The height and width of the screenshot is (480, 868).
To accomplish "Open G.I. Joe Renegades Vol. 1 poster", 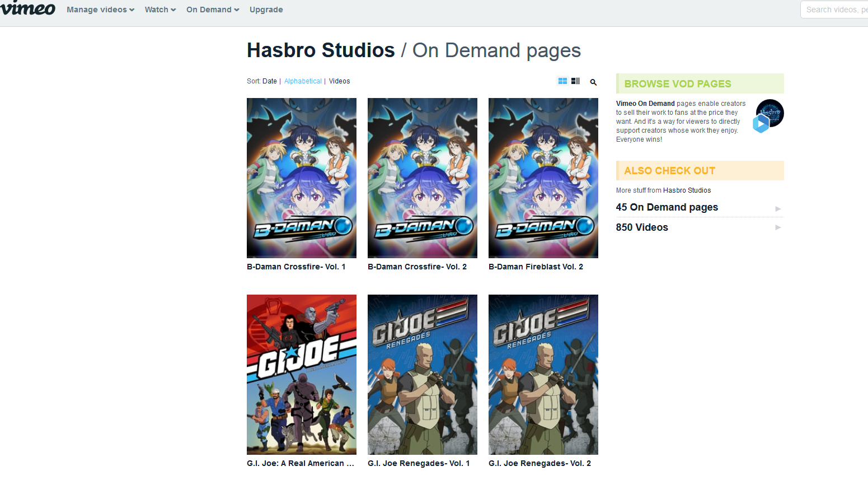I will [x=423, y=375].
